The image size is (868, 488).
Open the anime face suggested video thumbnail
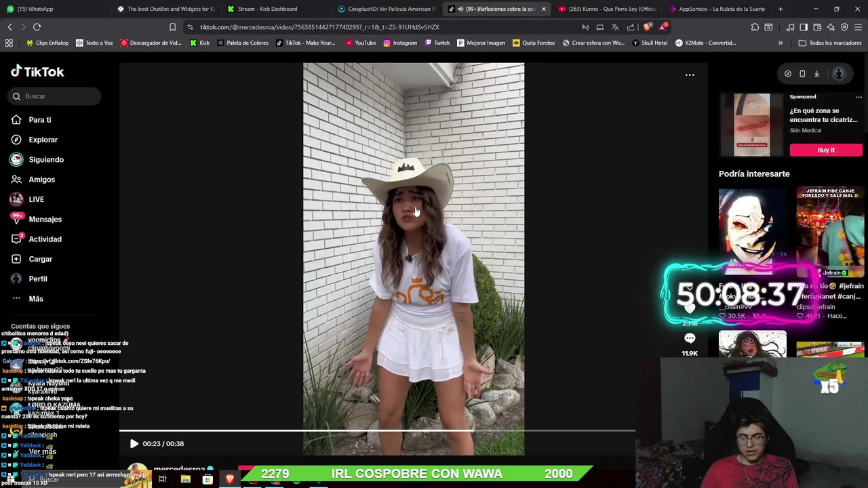tap(753, 232)
